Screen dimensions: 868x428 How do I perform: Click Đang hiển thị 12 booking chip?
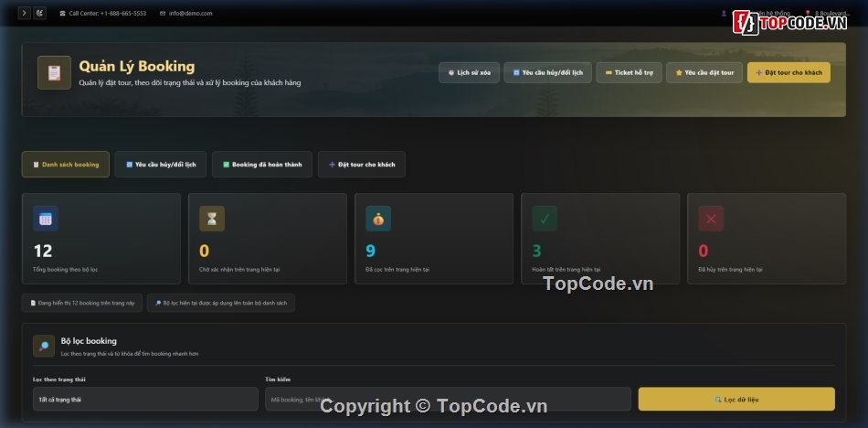pos(82,304)
